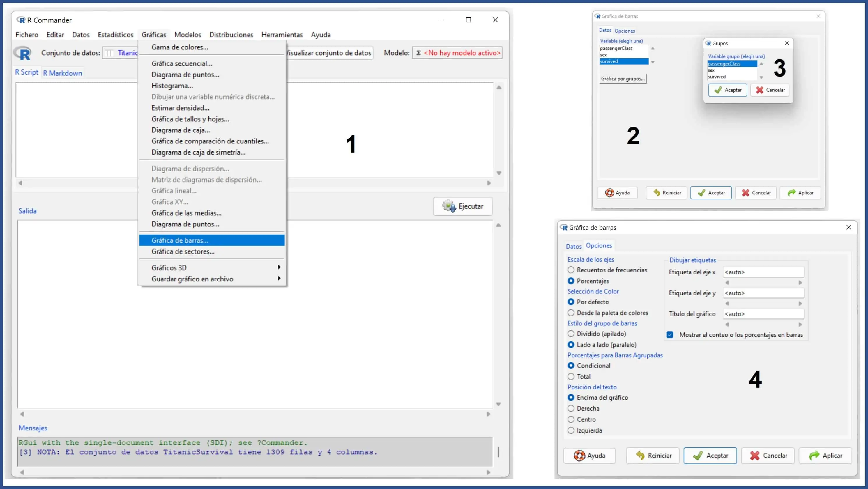The height and width of the screenshot is (489, 868).
Task: Choose Dividido (apilado) bar style
Action: coord(571,333)
